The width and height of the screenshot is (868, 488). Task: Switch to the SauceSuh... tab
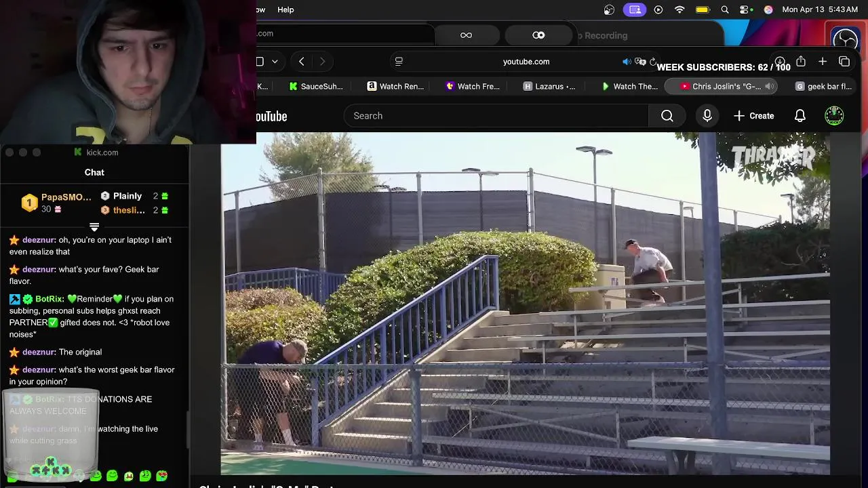(316, 86)
